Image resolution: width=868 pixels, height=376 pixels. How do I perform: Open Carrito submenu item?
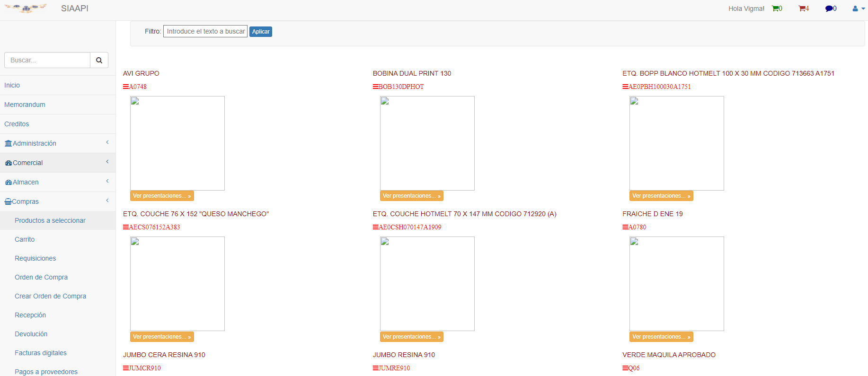tap(58, 239)
